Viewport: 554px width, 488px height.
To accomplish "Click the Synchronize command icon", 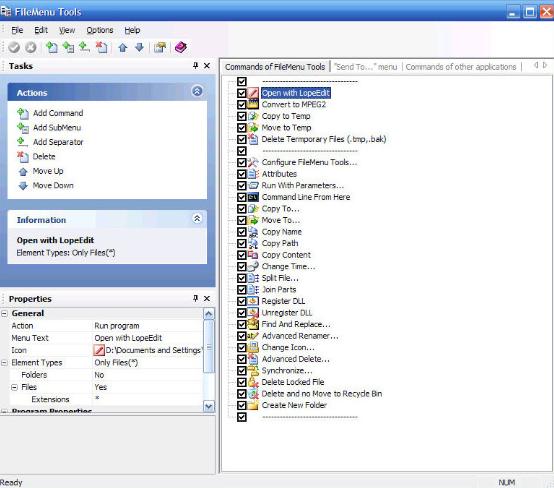I will (253, 370).
